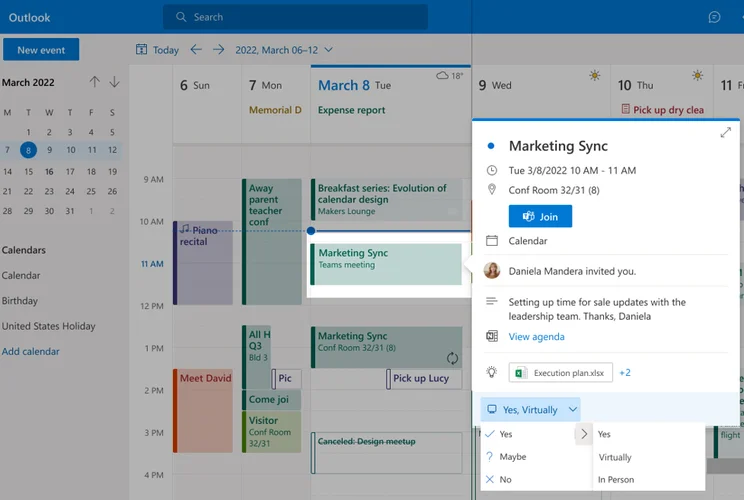Expand the Yes submenu arrow
The image size is (744, 500).
pos(584,434)
